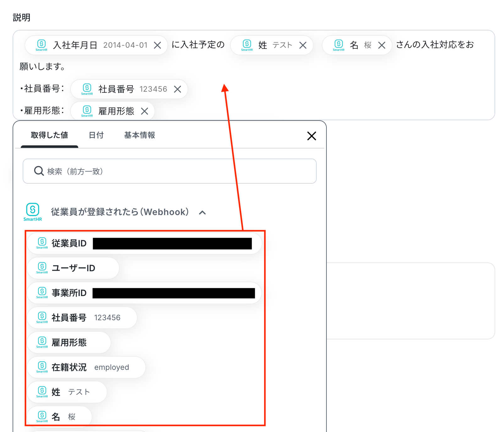Viewport: 504px width, 432px height.
Task: Select the 雇用形態 value in the list
Action: pos(69,343)
